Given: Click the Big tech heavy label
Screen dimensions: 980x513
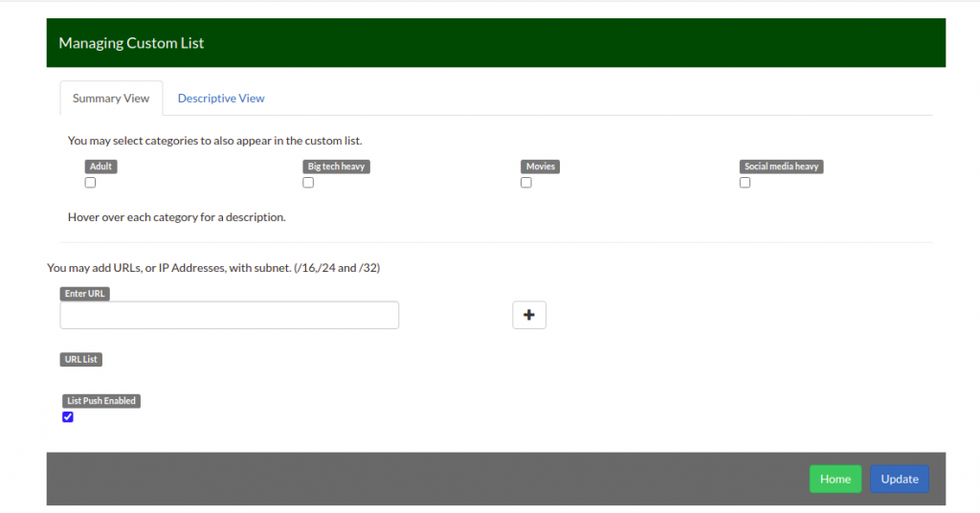Looking at the screenshot, I should 336,167.
